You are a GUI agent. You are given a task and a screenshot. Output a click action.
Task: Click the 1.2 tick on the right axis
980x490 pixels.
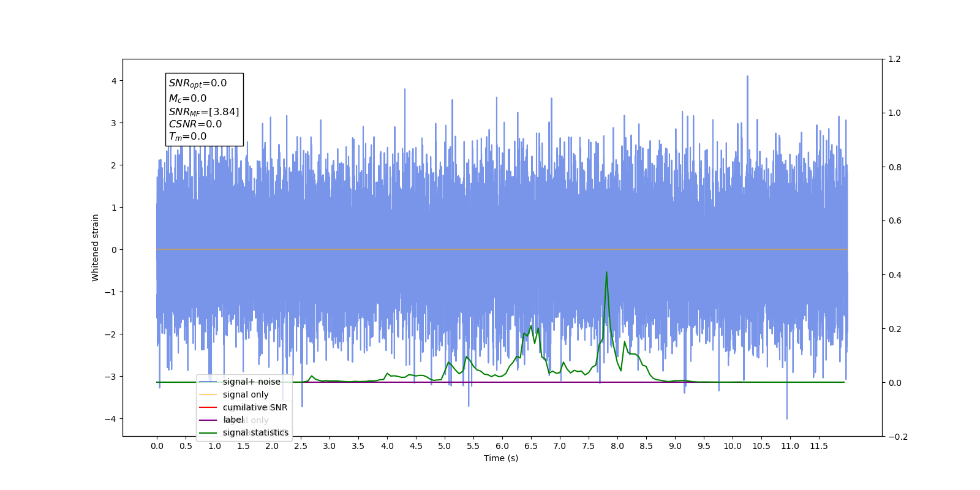coord(895,59)
